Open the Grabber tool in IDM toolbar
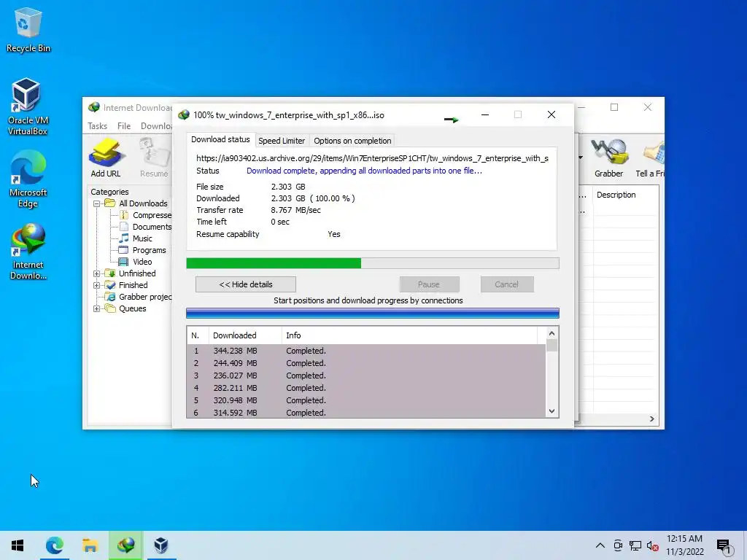The height and width of the screenshot is (560, 747). click(x=608, y=157)
